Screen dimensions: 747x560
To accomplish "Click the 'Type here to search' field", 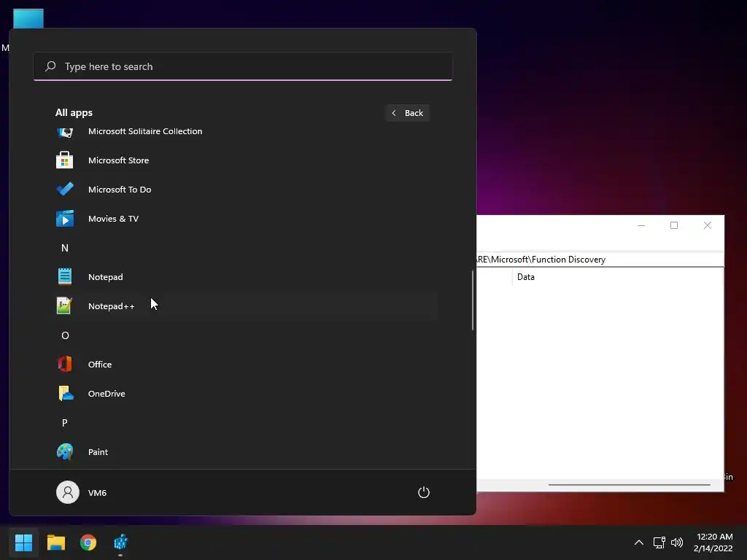I will [243, 66].
